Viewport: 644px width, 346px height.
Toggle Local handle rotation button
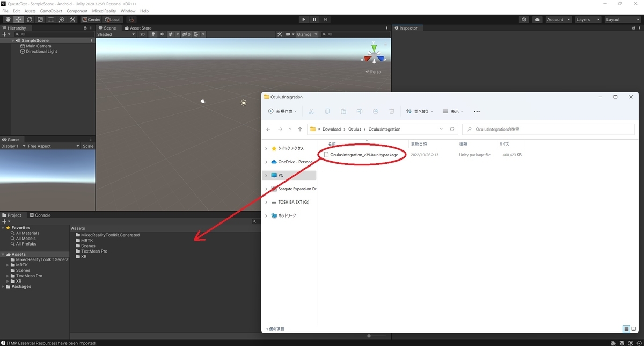pyautogui.click(x=113, y=19)
